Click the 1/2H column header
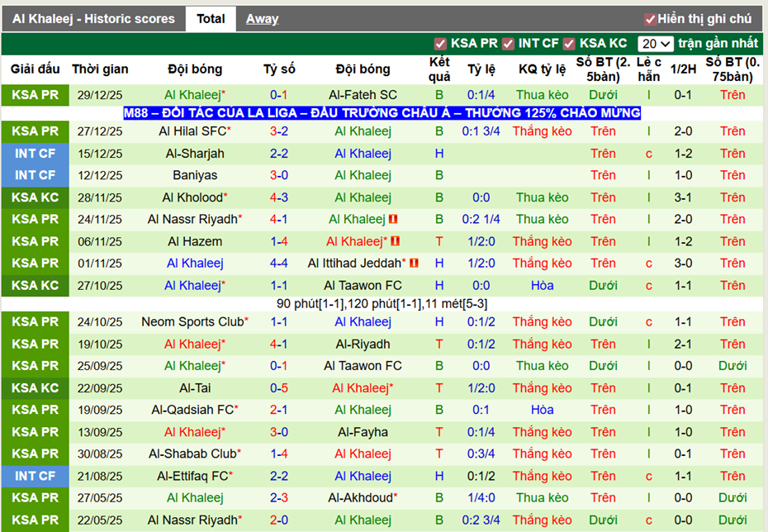This screenshot has height=532, width=768. (x=683, y=69)
